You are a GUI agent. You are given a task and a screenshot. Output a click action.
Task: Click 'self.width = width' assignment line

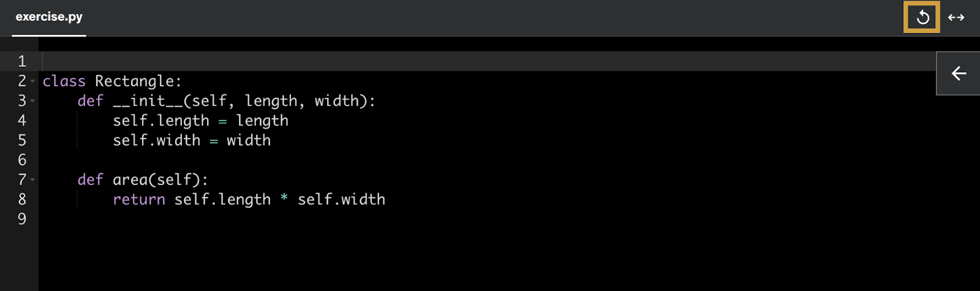(191, 140)
